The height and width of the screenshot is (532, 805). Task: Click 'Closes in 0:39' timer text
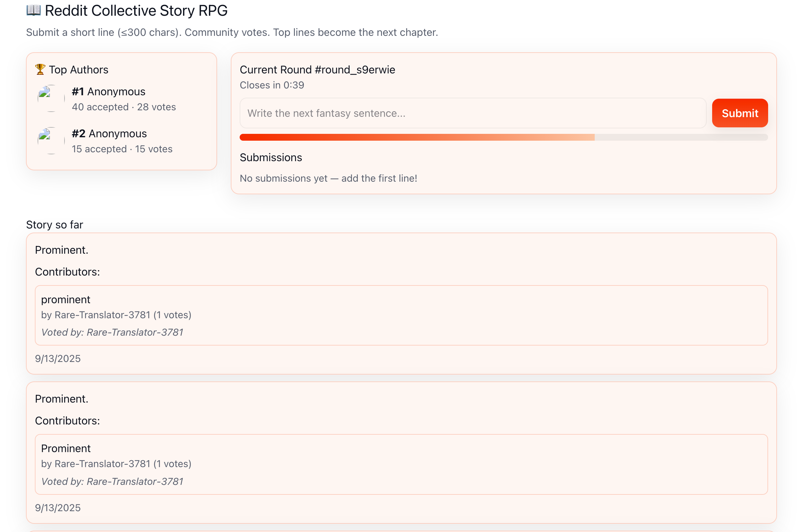[272, 85]
